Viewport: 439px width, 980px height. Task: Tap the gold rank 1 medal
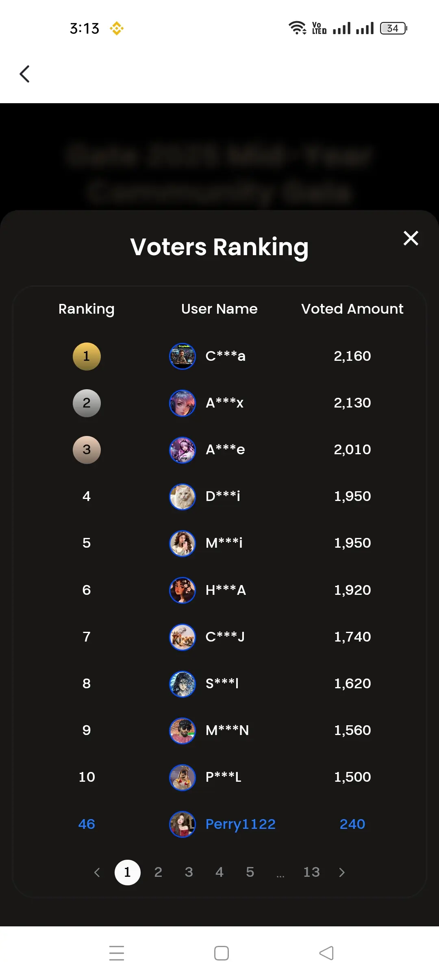click(x=87, y=356)
